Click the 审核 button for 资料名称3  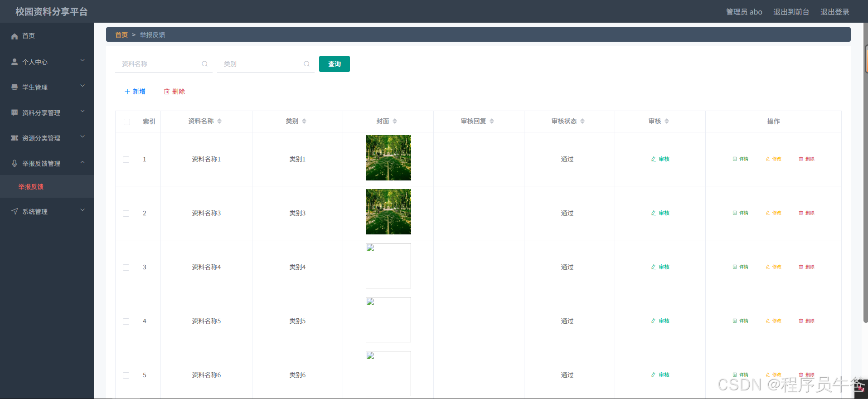(660, 213)
